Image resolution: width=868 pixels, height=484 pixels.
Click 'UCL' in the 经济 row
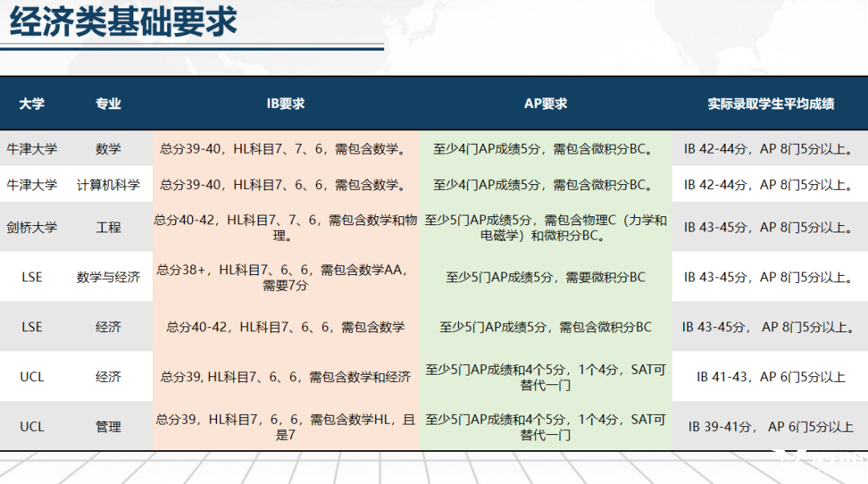click(31, 376)
